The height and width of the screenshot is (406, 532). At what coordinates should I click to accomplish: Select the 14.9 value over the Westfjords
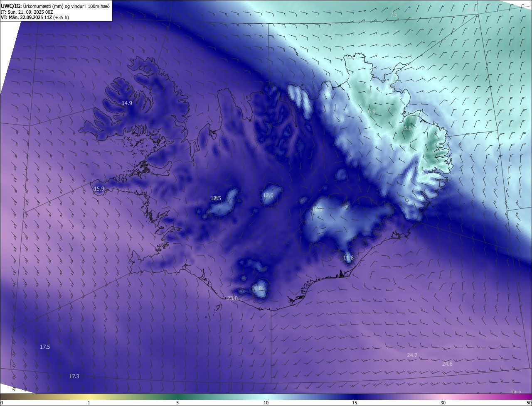(x=127, y=103)
